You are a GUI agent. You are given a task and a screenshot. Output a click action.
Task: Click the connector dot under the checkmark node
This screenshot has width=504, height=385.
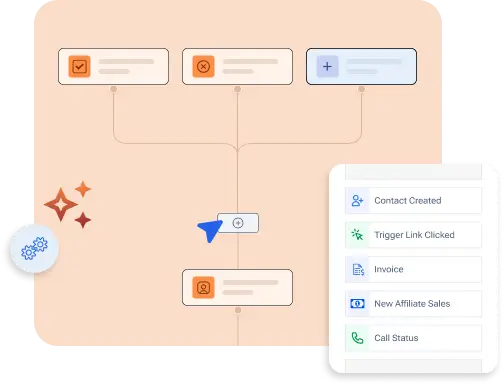[x=113, y=89]
